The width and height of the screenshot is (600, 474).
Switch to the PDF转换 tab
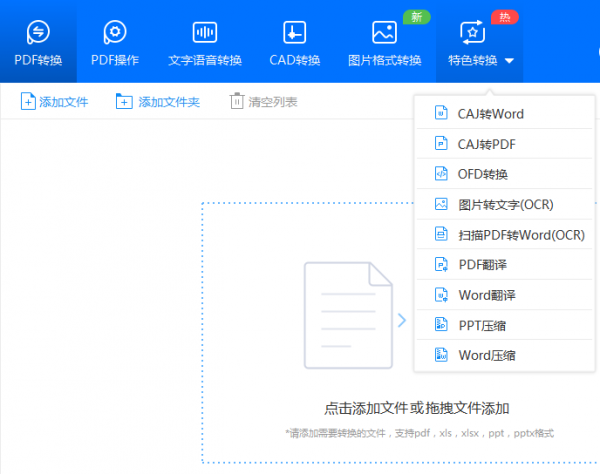(x=38, y=41)
